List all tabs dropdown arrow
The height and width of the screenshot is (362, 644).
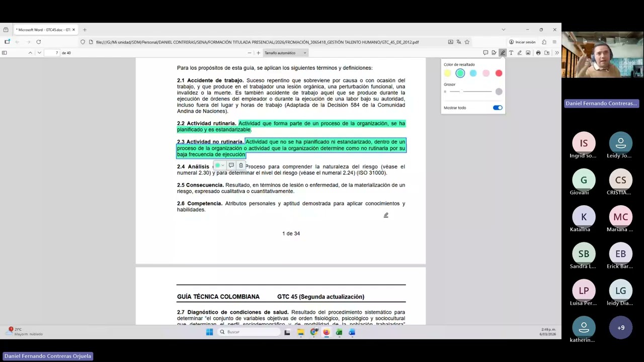(503, 30)
